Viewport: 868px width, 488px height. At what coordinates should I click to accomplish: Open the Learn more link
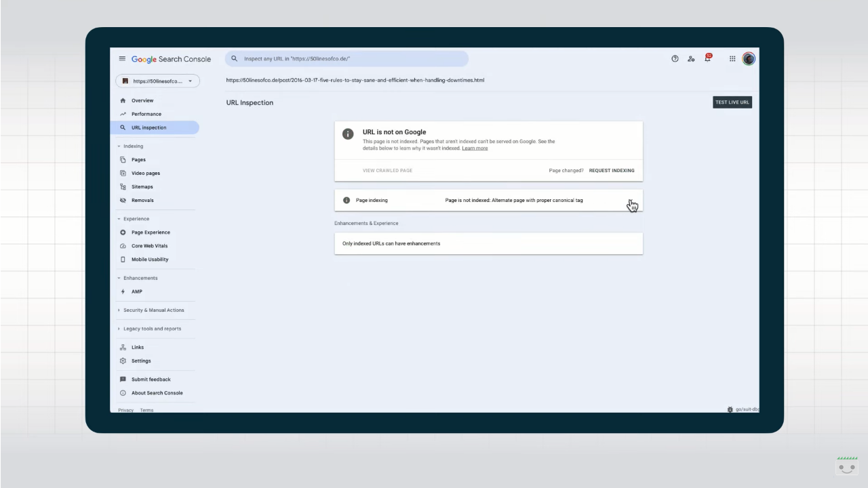click(475, 148)
